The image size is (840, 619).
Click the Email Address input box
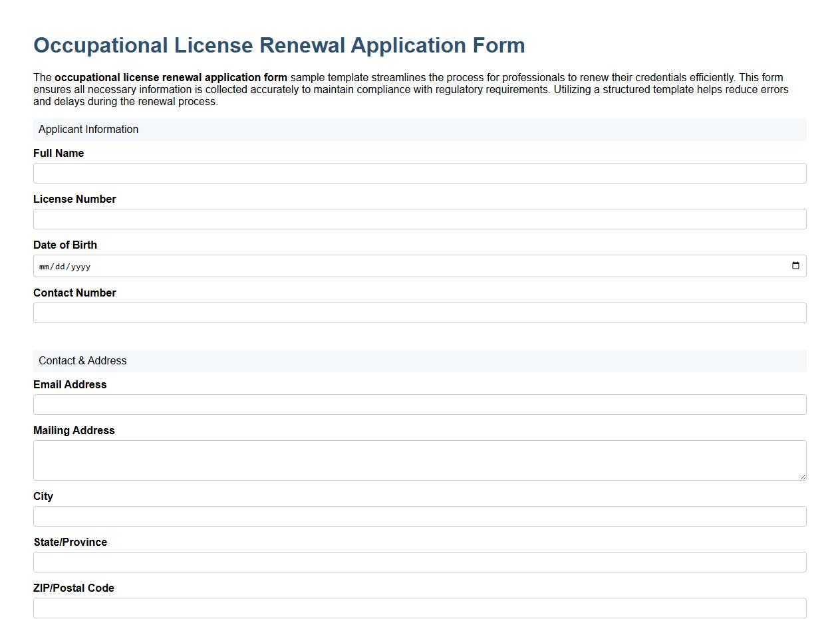pos(420,404)
